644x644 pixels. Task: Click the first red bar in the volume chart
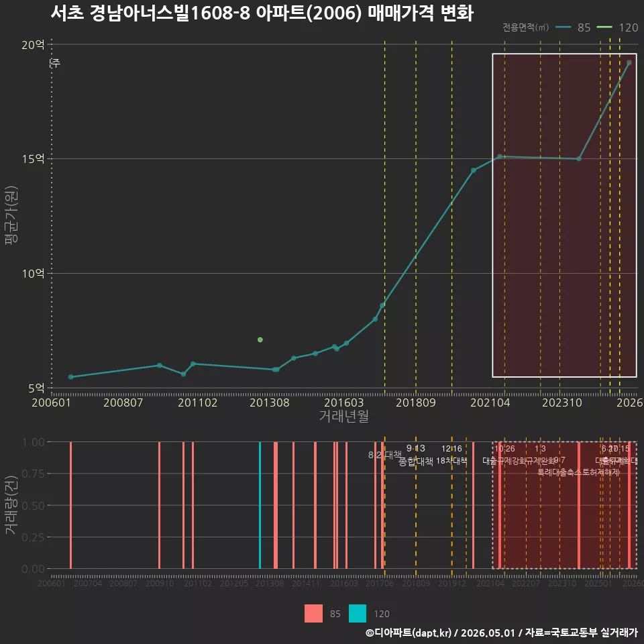pyautogui.click(x=70, y=505)
